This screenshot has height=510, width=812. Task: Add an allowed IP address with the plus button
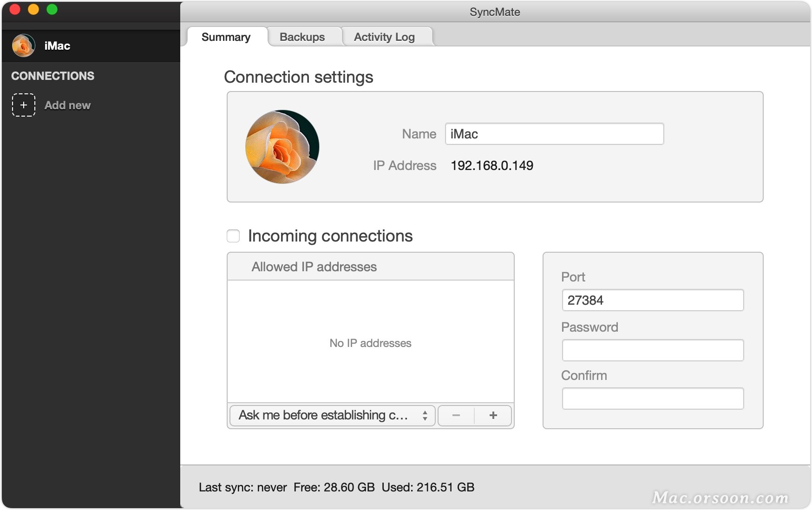point(493,416)
